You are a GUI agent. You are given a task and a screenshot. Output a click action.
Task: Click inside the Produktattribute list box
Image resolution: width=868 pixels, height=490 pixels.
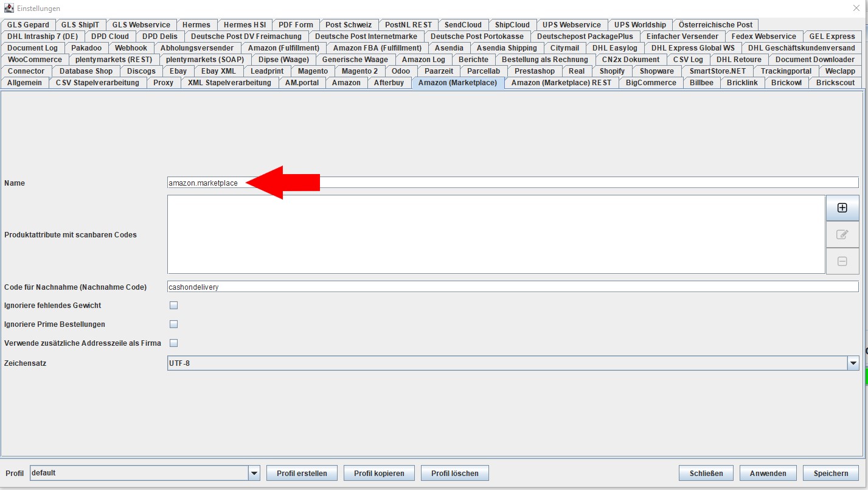tap(496, 234)
